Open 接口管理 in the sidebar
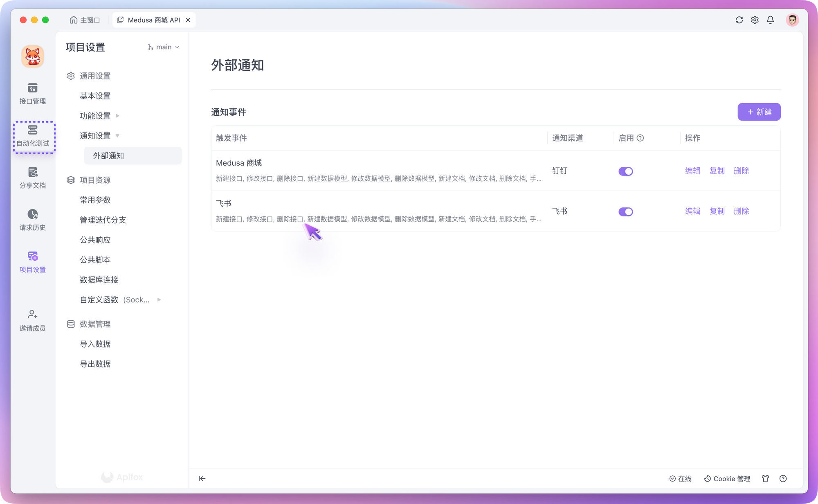818x504 pixels. pyautogui.click(x=33, y=94)
